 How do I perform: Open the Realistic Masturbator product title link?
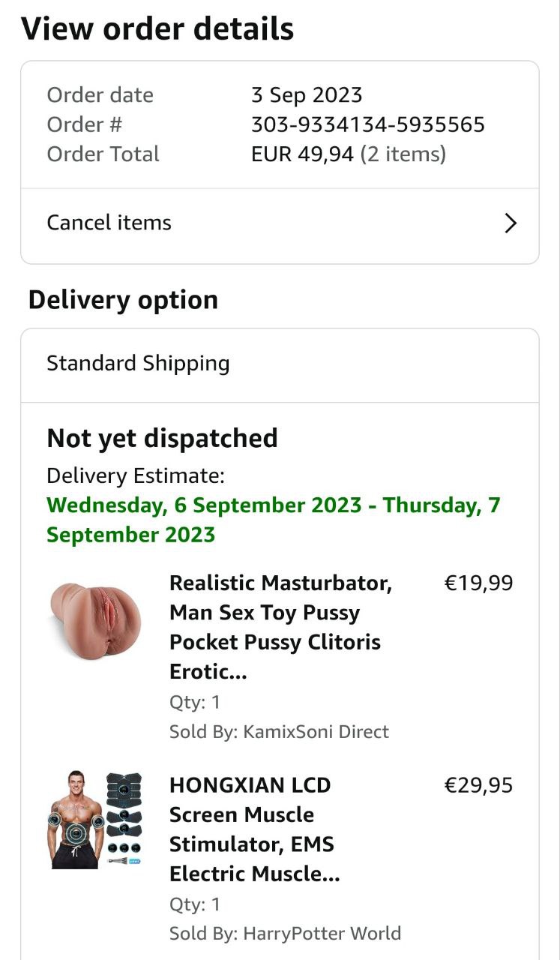280,627
